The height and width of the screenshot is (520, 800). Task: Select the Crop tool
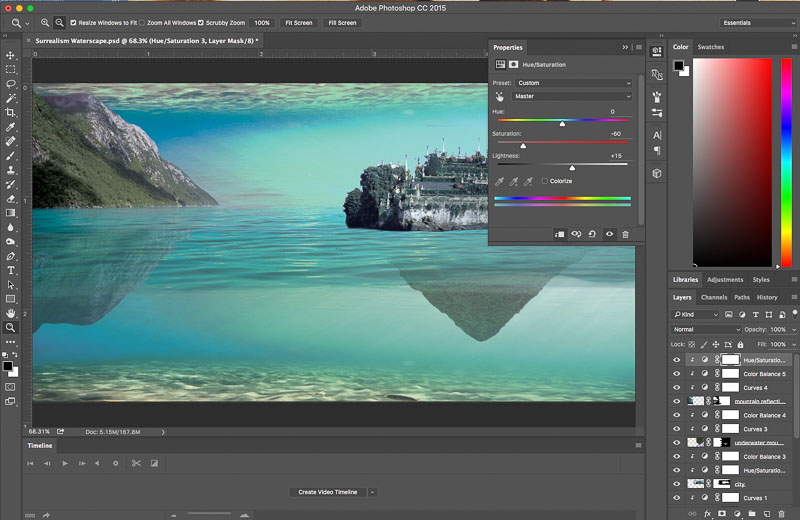(x=10, y=112)
